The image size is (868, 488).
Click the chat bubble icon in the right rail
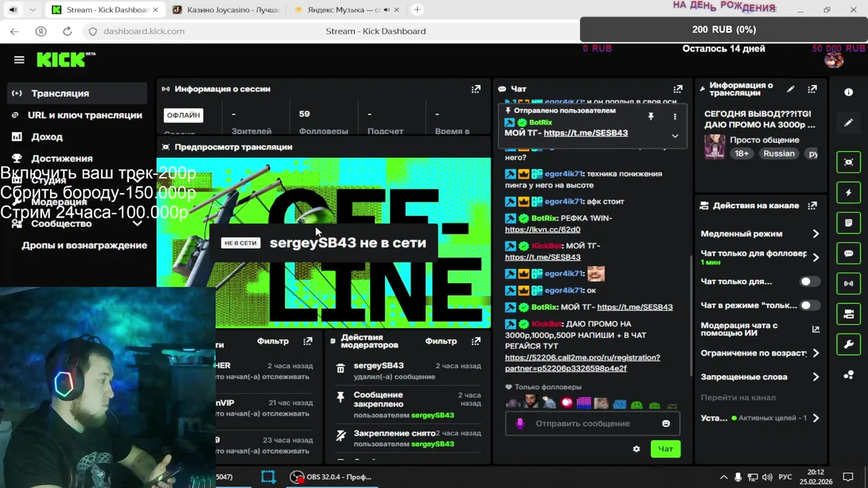pyautogui.click(x=848, y=253)
